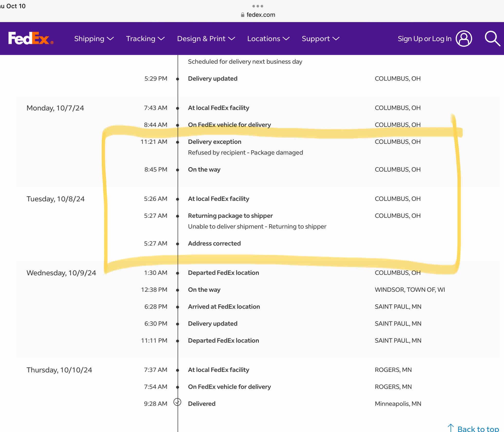Click the user profile avatar icon
This screenshot has width=504, height=432.
[464, 39]
